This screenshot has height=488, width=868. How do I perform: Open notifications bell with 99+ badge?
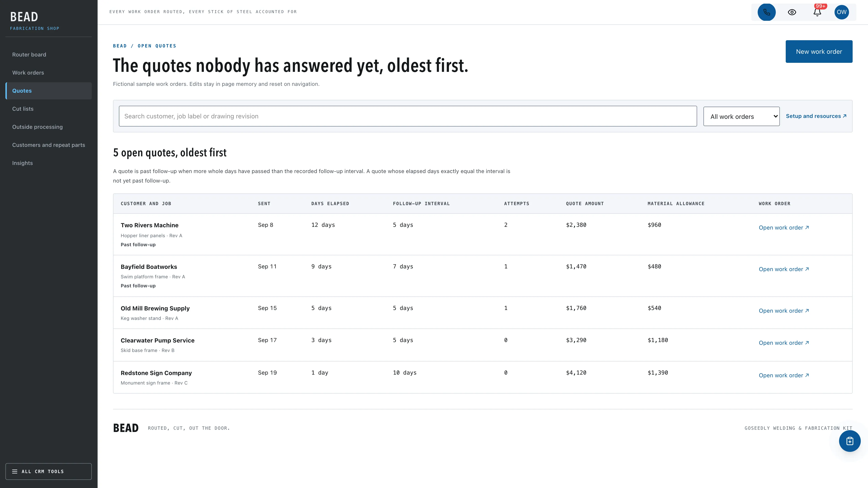(x=817, y=12)
